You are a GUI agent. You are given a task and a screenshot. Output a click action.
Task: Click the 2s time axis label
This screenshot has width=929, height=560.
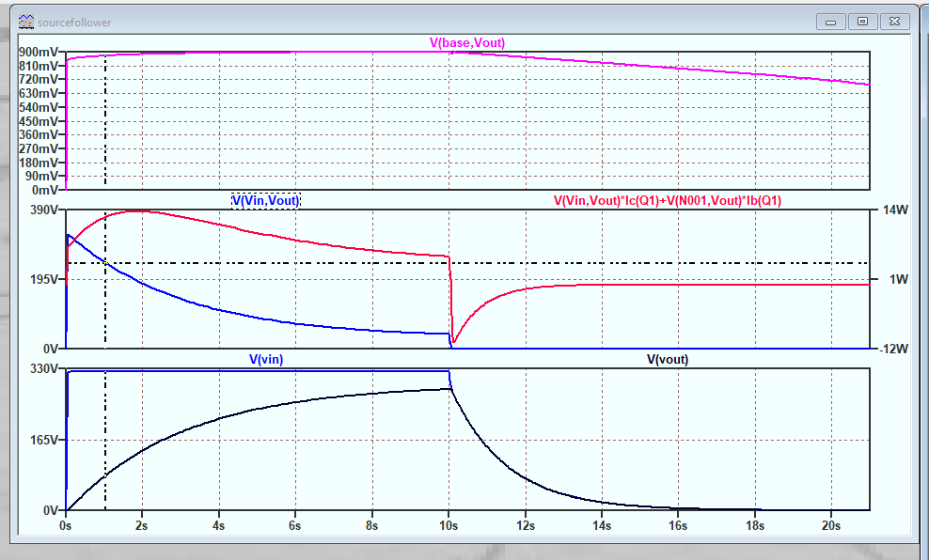(141, 525)
